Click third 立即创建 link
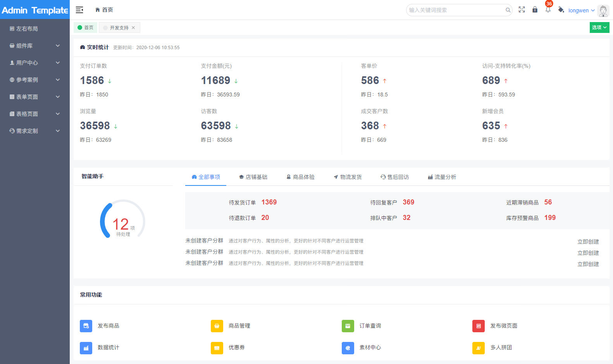This screenshot has height=364, width=613. tap(588, 264)
